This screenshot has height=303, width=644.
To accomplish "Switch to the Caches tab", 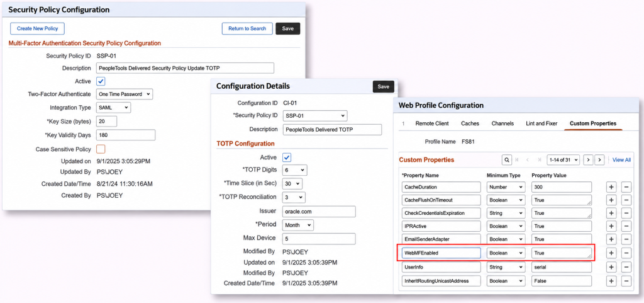I will point(470,123).
